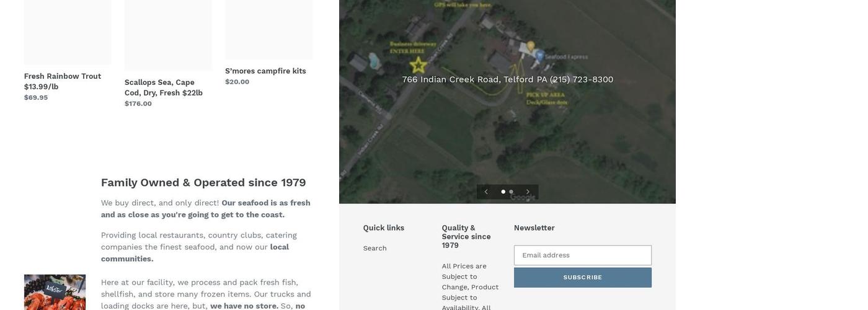This screenshot has height=310, width=868.
Task: Click the $176.00 scallops price
Action: point(138,104)
